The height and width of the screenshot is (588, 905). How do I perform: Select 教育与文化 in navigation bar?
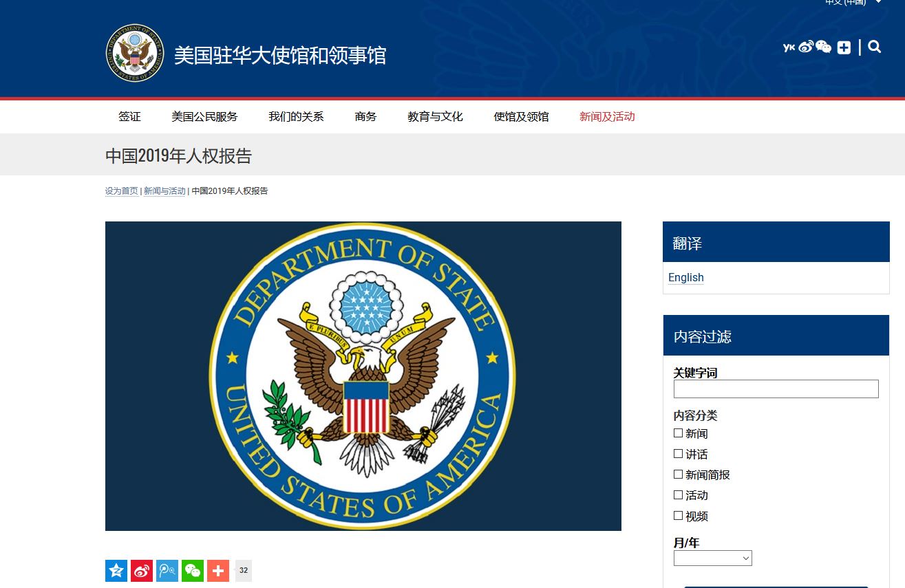click(435, 117)
